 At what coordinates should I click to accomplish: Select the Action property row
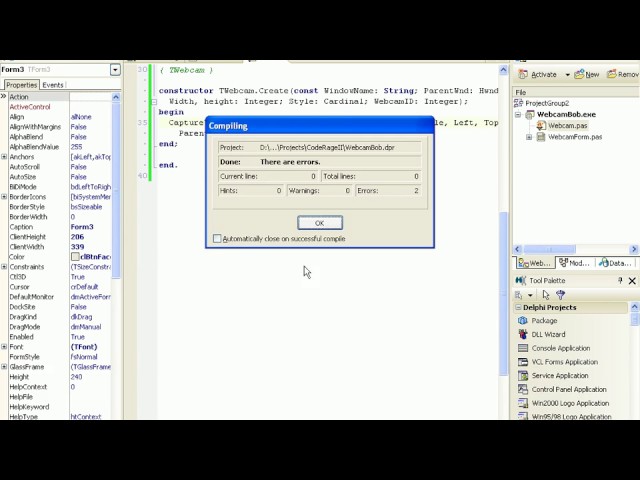coord(60,97)
